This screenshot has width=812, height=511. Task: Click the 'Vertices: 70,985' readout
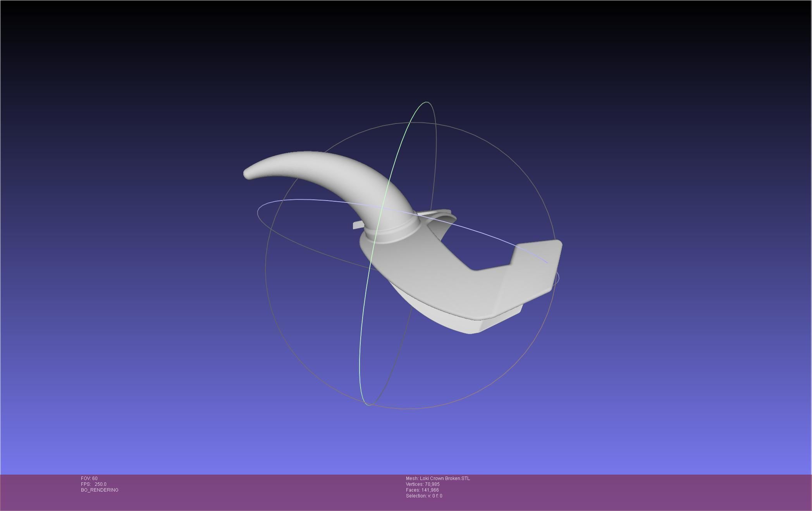[x=423, y=484]
